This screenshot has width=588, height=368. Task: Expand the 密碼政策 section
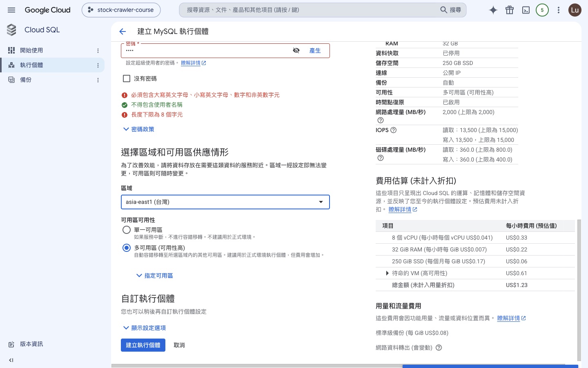[x=139, y=129]
